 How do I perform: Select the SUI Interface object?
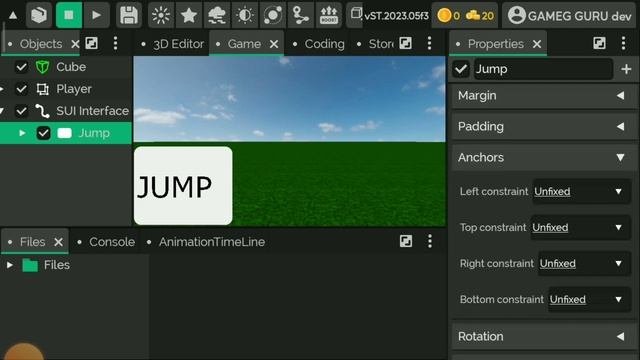pos(92,111)
